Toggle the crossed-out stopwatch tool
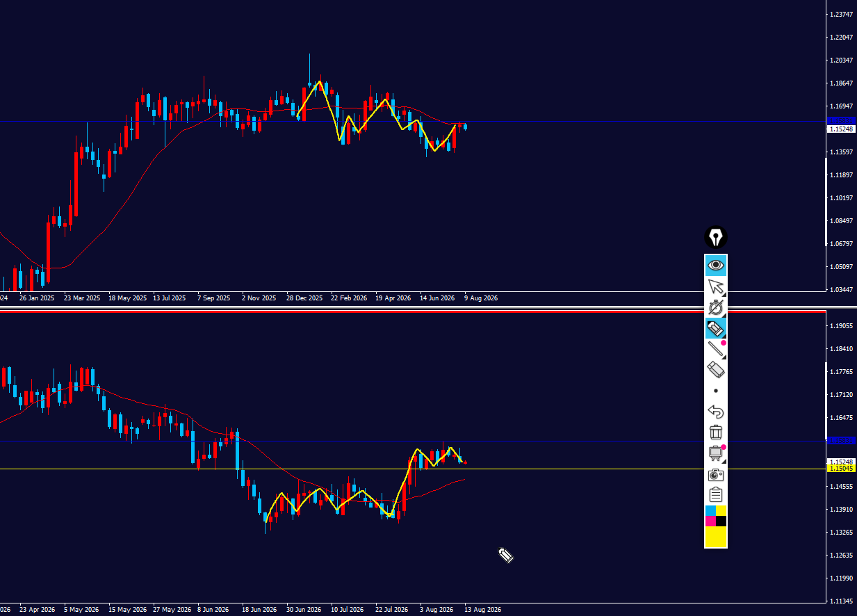The image size is (857, 616). [716, 307]
